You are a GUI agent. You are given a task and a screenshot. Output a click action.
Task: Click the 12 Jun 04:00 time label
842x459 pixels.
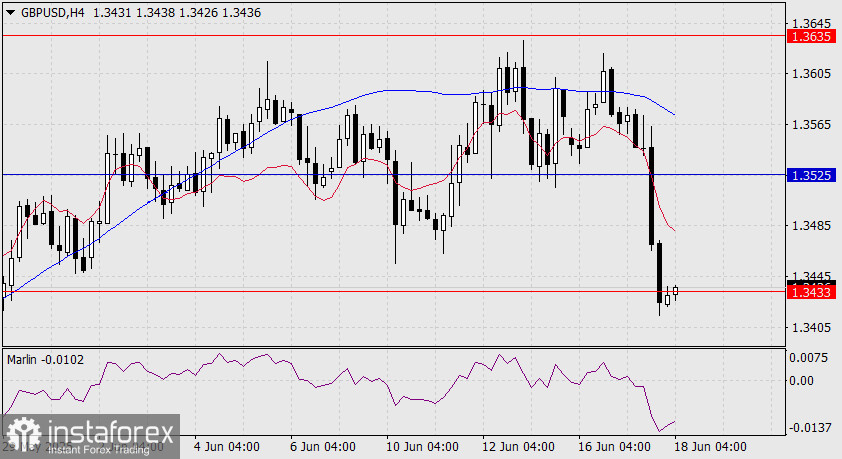518,447
